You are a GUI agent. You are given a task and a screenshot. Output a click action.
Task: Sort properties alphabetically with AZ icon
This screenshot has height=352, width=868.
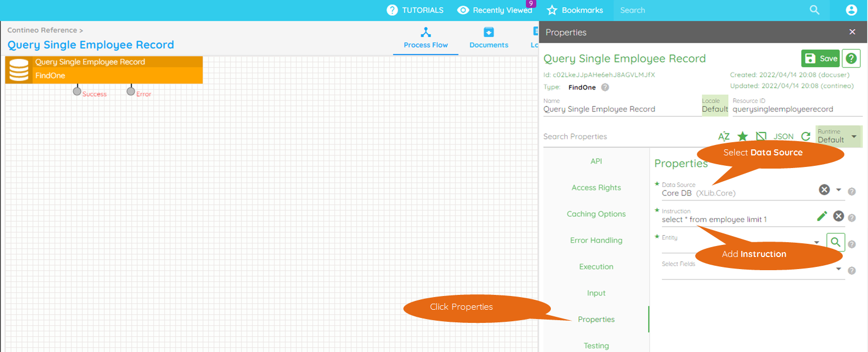click(x=724, y=136)
